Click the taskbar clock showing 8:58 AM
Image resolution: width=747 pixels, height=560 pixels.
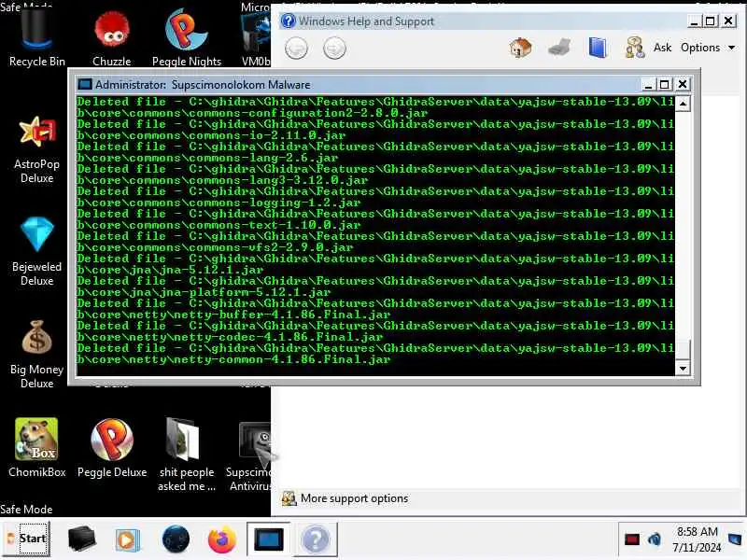pyautogui.click(x=697, y=539)
